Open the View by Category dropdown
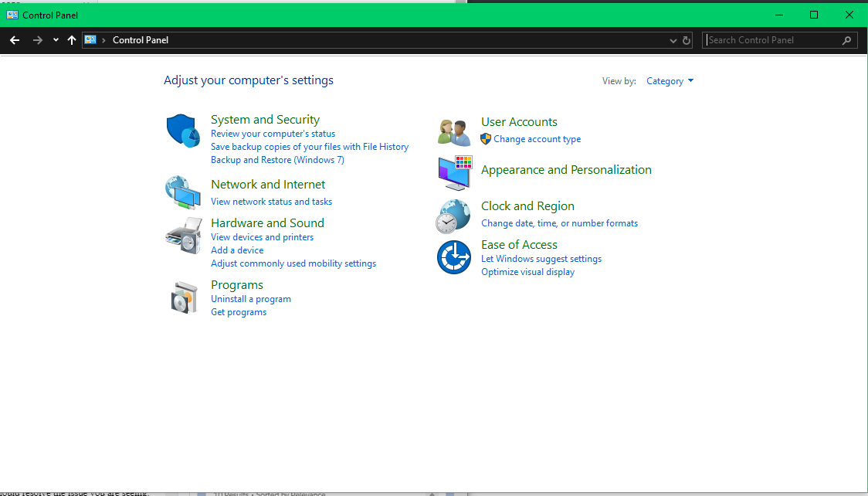868x496 pixels. (670, 81)
